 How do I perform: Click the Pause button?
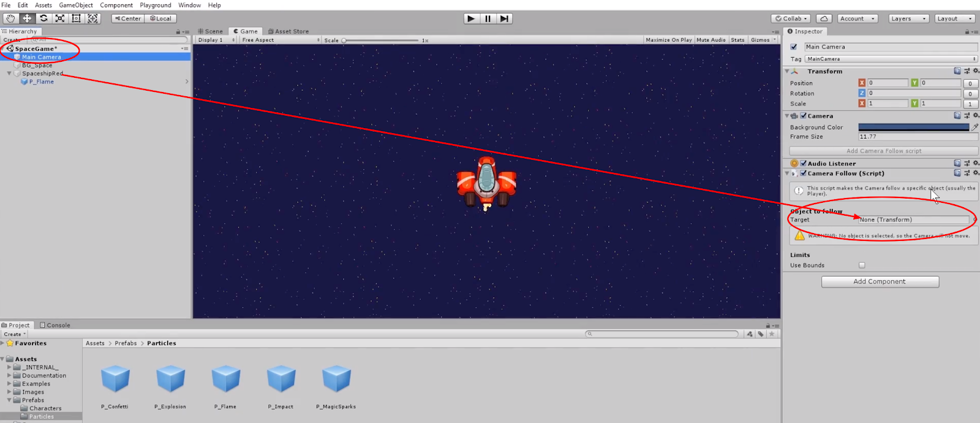(x=488, y=18)
